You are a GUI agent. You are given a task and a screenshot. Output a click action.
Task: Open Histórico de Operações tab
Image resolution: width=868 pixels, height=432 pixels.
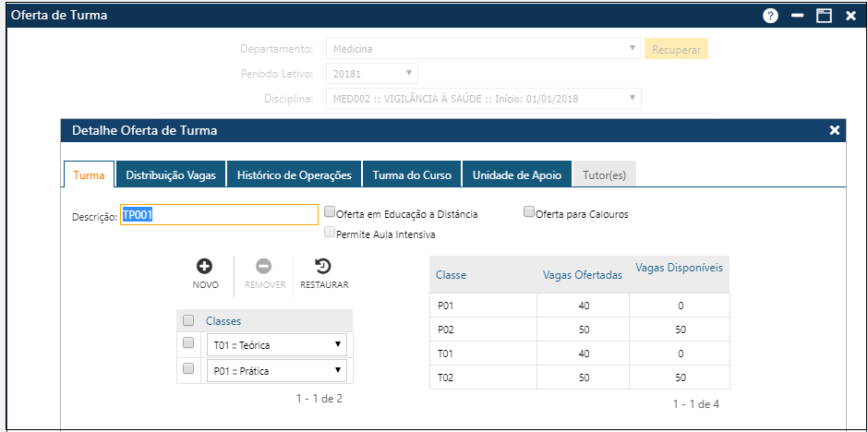(294, 174)
